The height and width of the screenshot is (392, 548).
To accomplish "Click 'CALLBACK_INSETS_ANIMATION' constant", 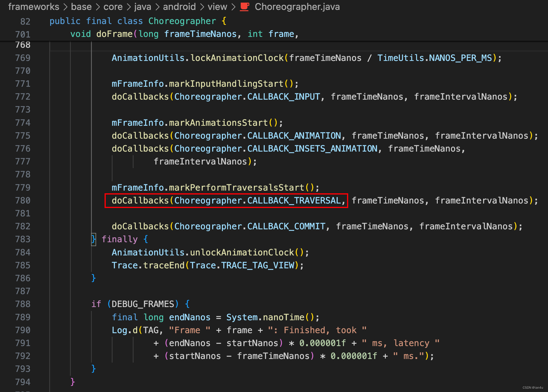I will click(312, 149).
